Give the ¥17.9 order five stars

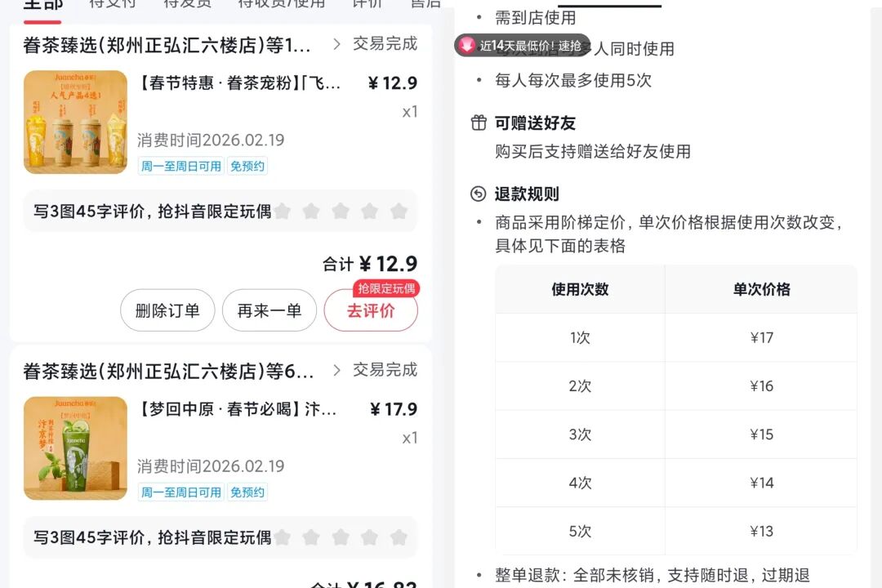click(399, 537)
